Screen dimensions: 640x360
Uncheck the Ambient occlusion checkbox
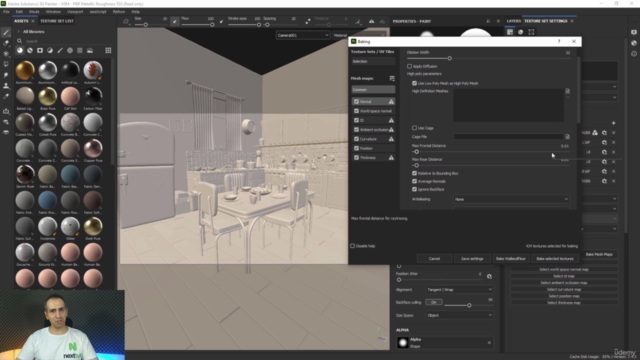pyautogui.click(x=356, y=129)
